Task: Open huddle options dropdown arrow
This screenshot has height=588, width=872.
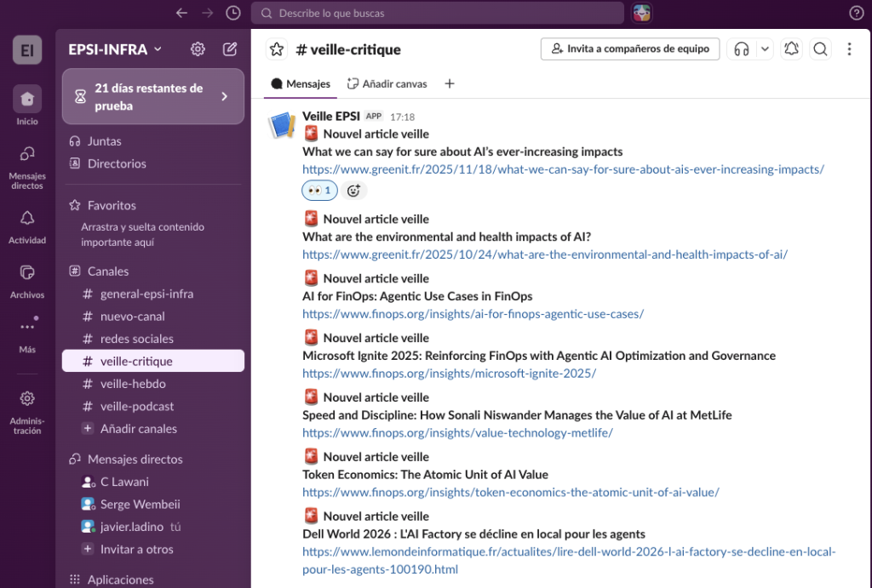Action: coord(766,49)
